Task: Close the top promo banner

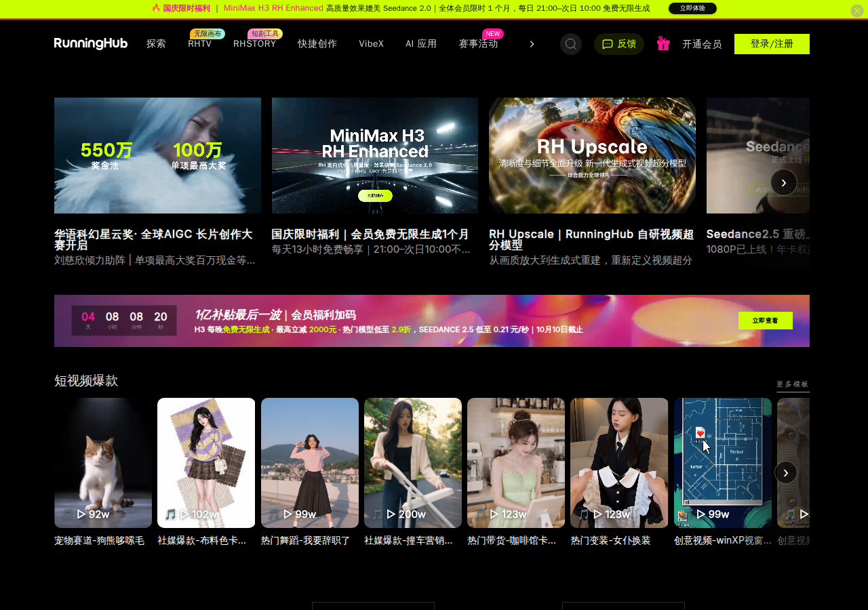Action: 857,11
